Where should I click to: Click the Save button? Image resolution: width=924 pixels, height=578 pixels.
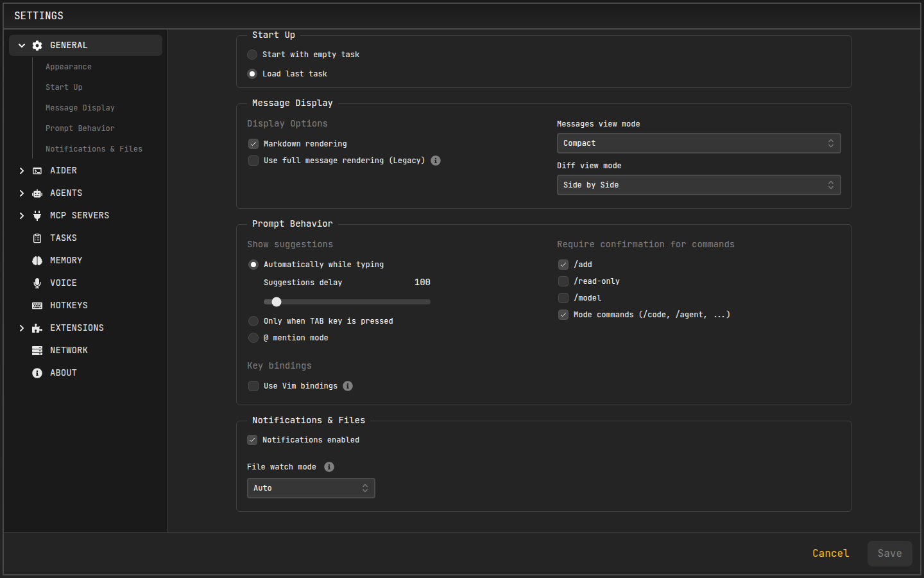point(890,554)
